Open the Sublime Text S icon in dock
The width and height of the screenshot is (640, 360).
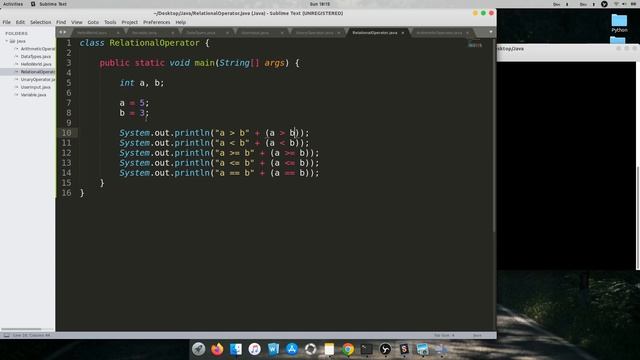pos(404,349)
